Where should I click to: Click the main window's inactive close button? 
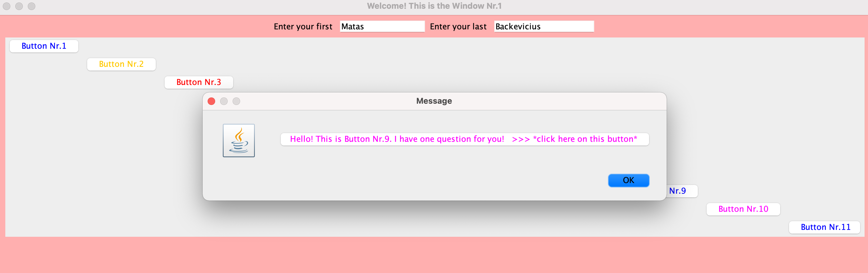click(x=7, y=6)
